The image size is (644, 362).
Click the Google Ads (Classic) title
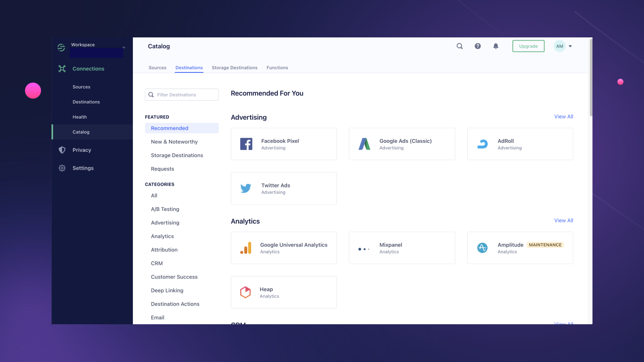406,141
